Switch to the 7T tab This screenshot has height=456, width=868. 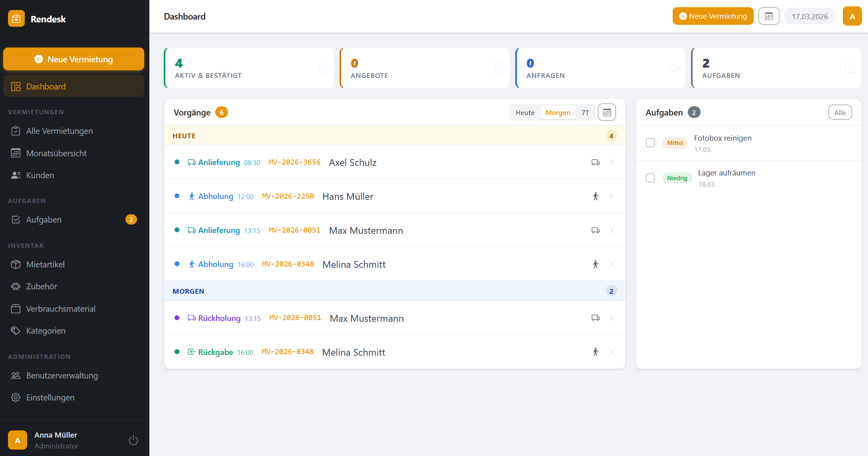coord(585,112)
